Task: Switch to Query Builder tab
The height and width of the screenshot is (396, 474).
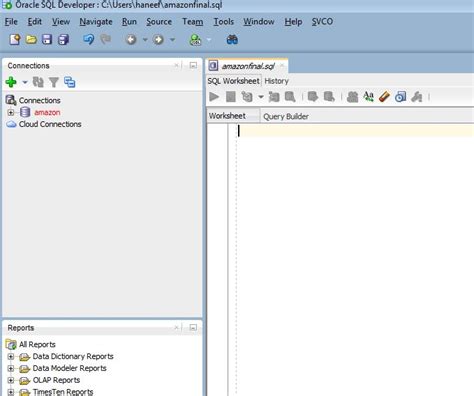Action: [286, 116]
